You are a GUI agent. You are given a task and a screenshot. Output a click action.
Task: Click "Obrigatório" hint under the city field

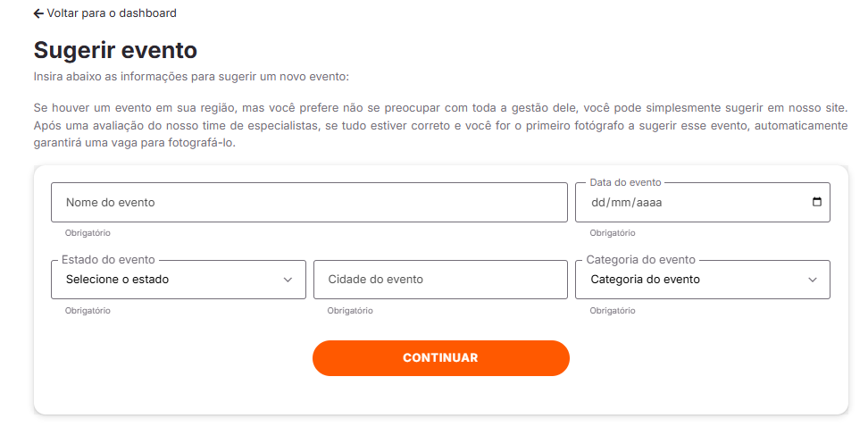[x=350, y=311]
